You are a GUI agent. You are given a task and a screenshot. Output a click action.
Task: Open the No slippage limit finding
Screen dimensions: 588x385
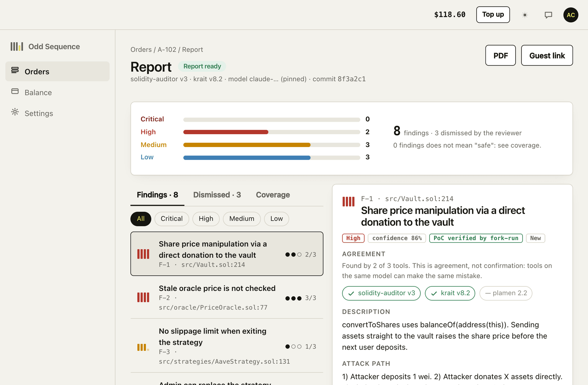point(227,346)
